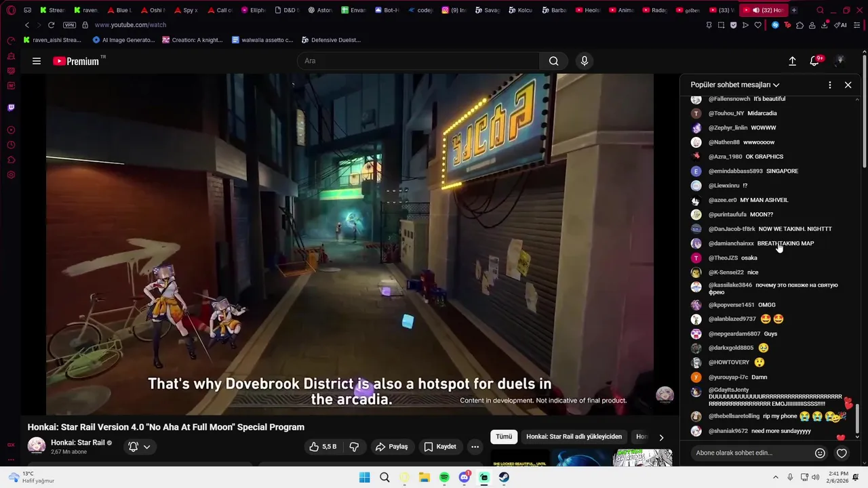Click the chat message input field
Screen dimensions: 868x488
coord(753,453)
